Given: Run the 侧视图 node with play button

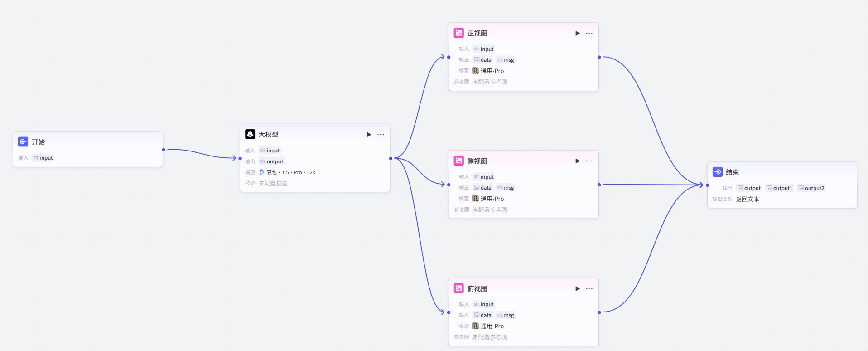Looking at the screenshot, I should 577,161.
